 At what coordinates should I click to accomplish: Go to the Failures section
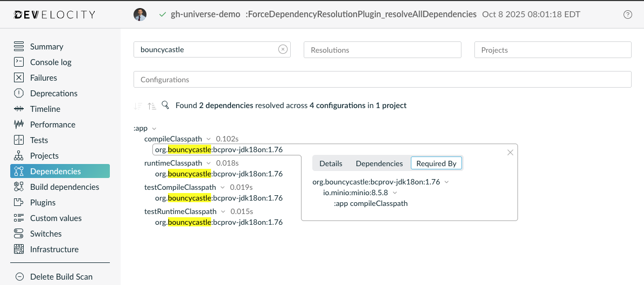point(43,78)
